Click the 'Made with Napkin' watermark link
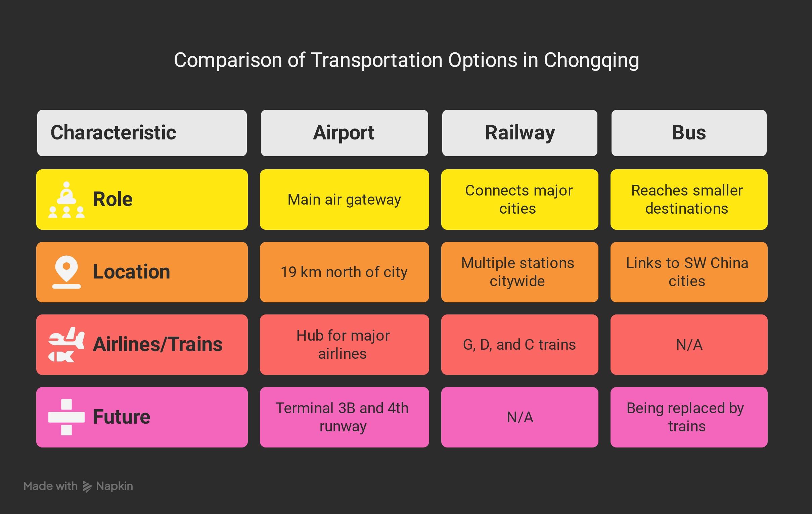Screen dimensions: 812x514 (x=78, y=486)
